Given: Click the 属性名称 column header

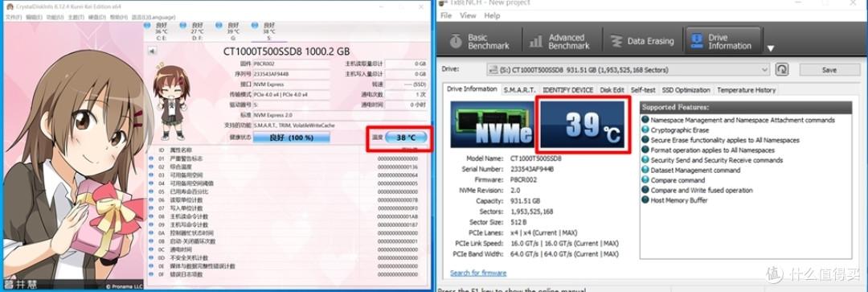Looking at the screenshot, I should pyautogui.click(x=181, y=150).
